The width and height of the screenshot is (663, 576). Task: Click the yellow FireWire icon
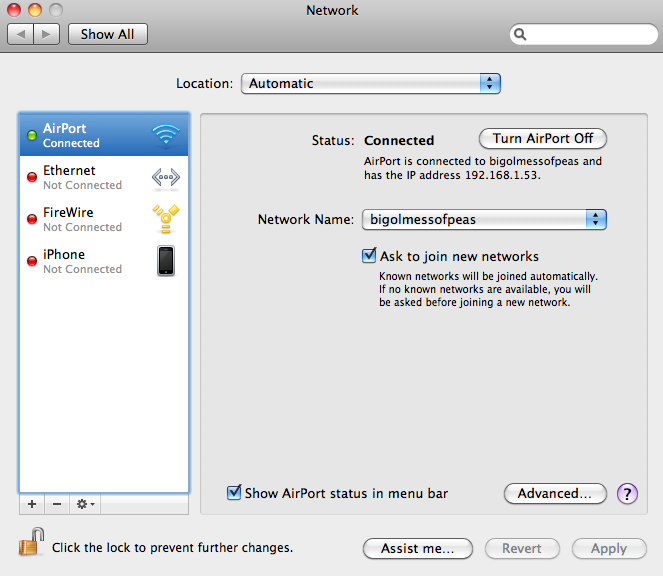coord(166,219)
